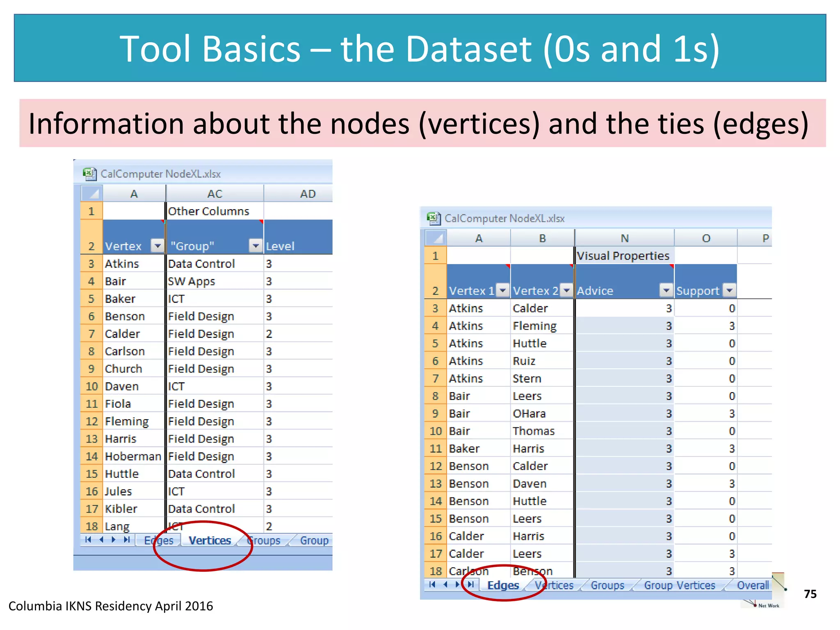
Task: Select the 'Fleming' Vertex 2 cell
Action: coord(542,326)
